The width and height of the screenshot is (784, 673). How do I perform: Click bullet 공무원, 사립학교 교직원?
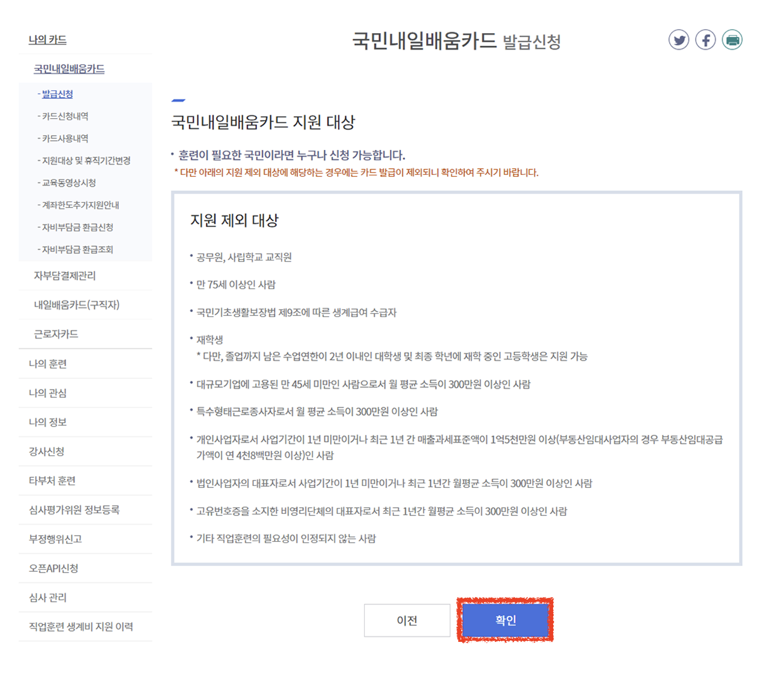(x=244, y=257)
